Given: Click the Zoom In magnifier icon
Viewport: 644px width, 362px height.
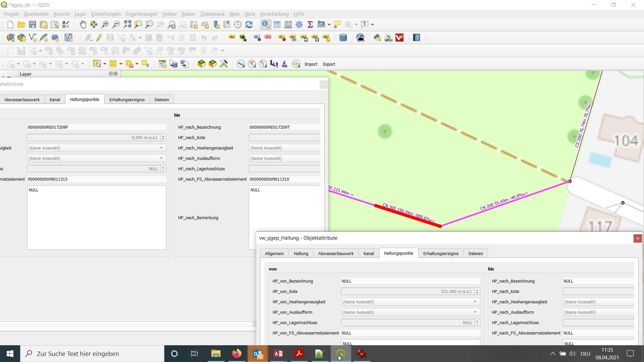Looking at the screenshot, I should (x=105, y=24).
